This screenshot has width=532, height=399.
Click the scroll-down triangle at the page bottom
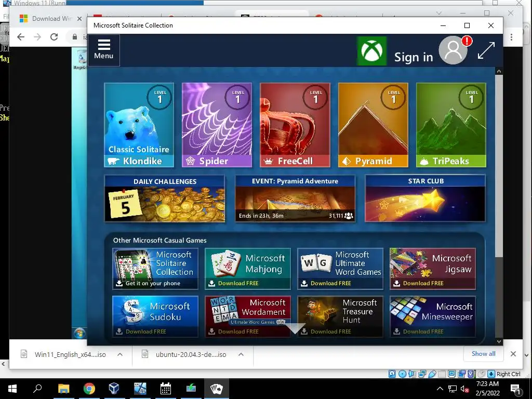click(295, 328)
